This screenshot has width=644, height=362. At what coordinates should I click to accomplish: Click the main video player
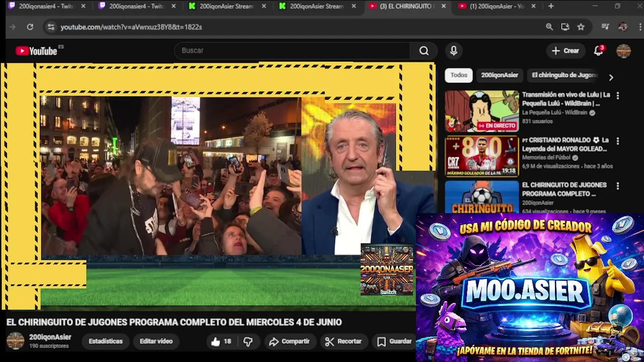(x=217, y=186)
